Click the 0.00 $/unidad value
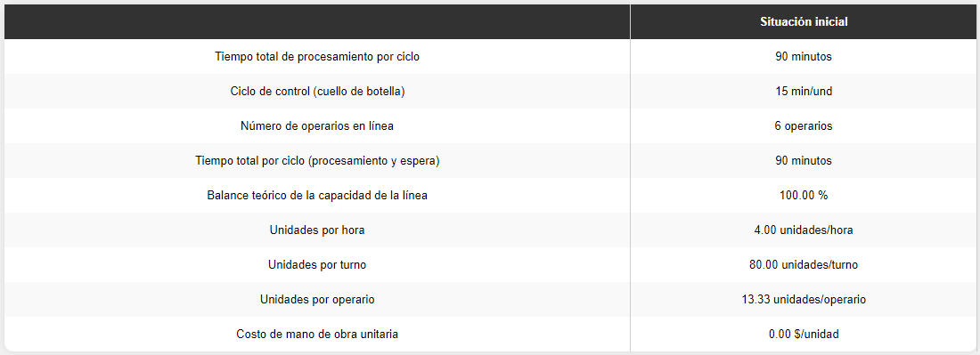This screenshot has height=355, width=980. (x=803, y=334)
